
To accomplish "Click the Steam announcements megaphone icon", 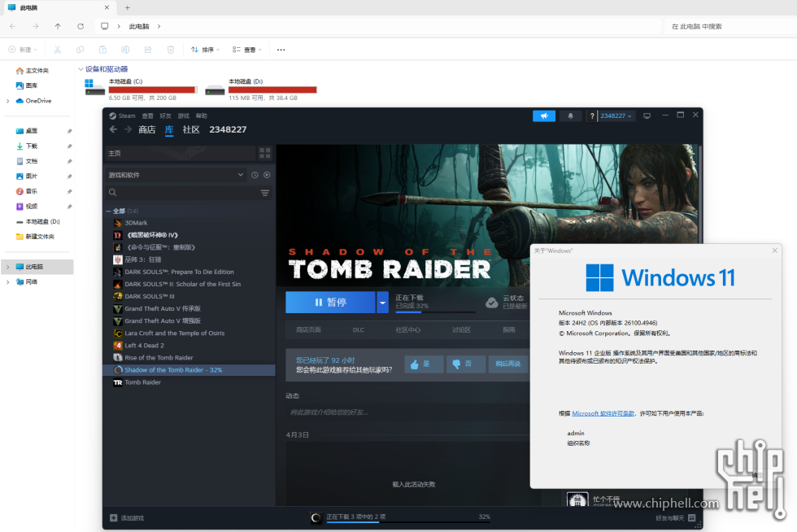I will pyautogui.click(x=544, y=116).
